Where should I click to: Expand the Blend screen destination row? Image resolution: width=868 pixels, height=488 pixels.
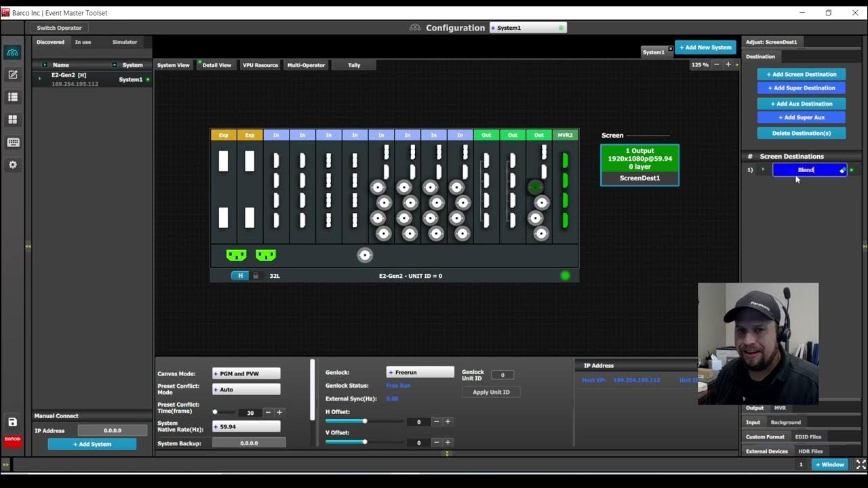764,169
